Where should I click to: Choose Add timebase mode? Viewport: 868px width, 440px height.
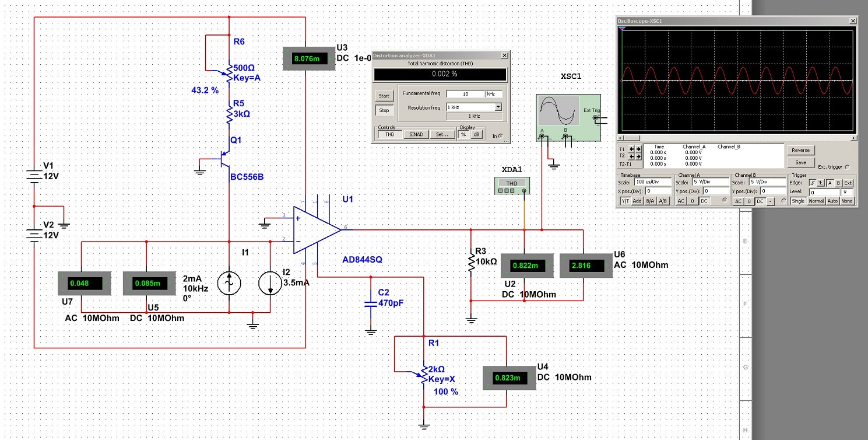coord(637,201)
